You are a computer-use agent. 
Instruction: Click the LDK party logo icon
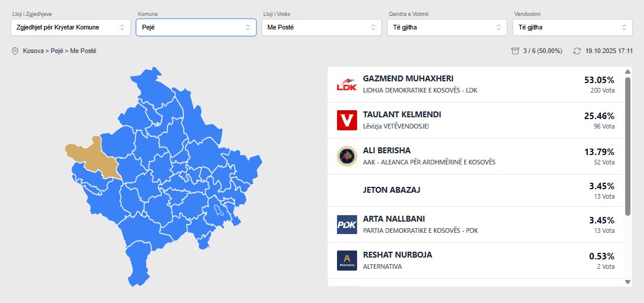tap(346, 84)
